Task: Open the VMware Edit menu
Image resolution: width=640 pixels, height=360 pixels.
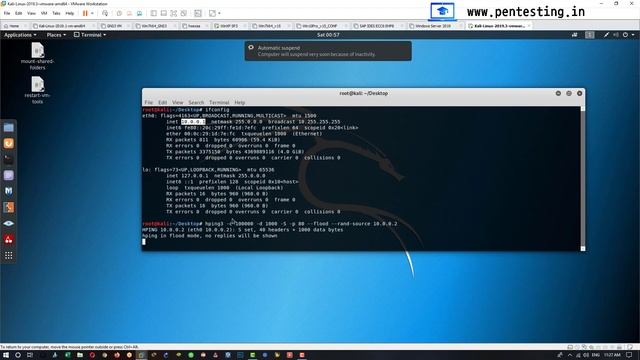Action: point(19,13)
